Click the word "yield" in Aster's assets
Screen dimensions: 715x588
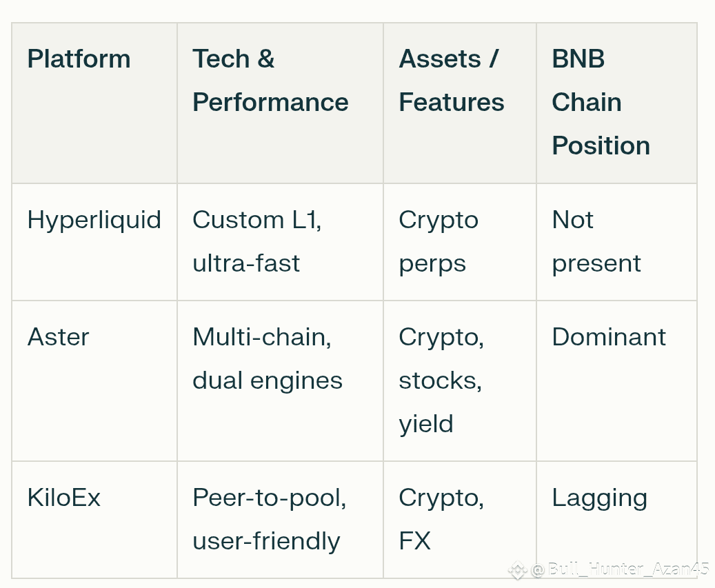point(426,424)
